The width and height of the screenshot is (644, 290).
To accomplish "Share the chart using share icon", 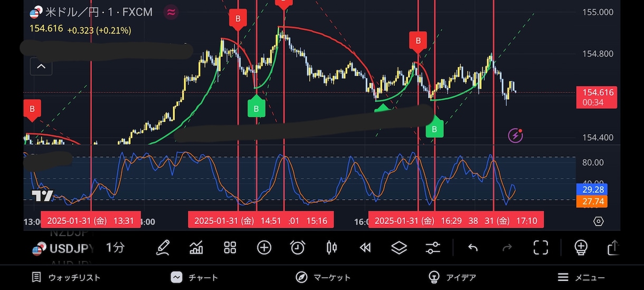I will [x=613, y=247].
